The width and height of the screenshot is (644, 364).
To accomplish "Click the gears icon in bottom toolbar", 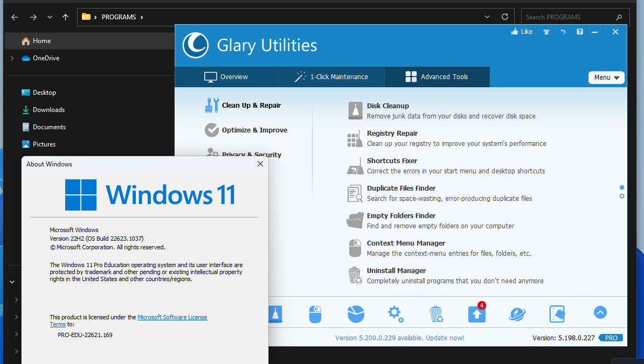I will pos(396,314).
